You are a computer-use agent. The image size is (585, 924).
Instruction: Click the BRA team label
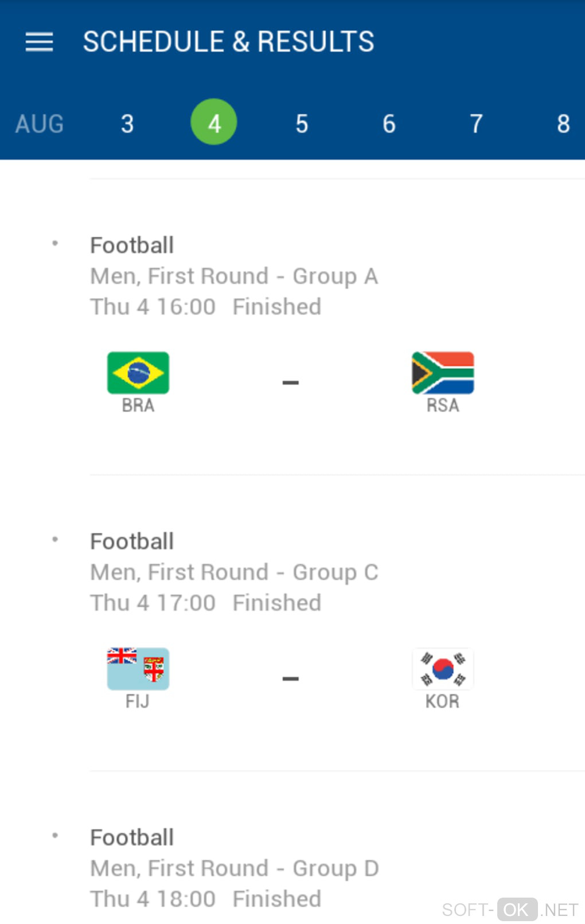138,406
